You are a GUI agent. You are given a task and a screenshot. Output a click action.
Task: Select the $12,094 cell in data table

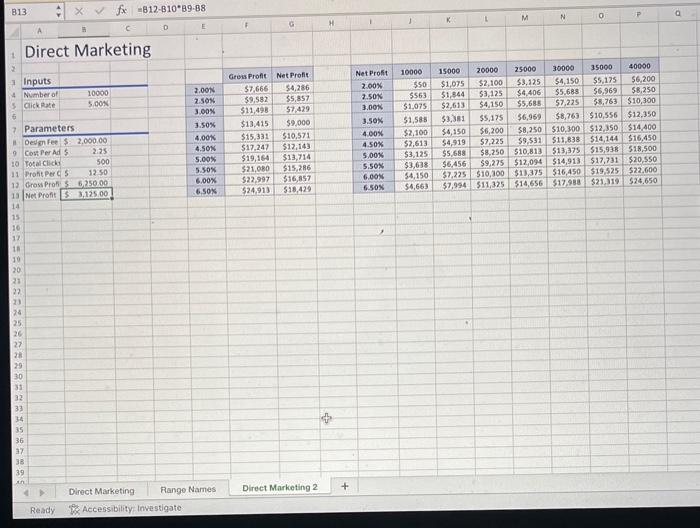(x=525, y=162)
